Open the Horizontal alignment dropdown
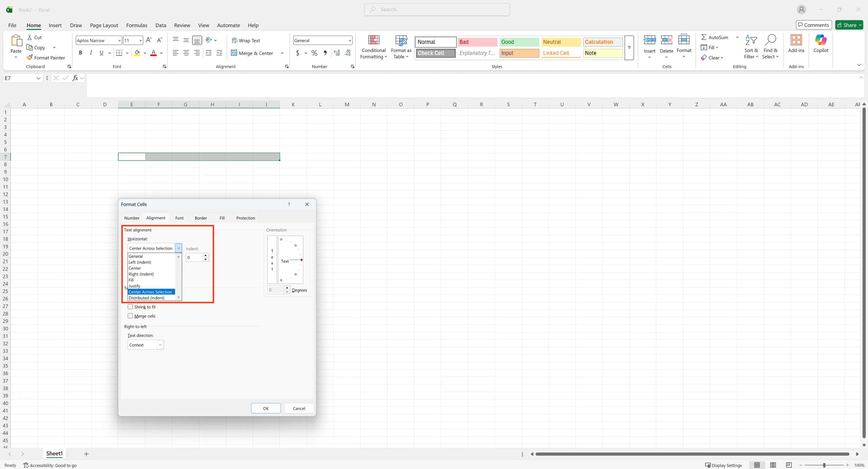This screenshot has width=868, height=469. [x=179, y=248]
